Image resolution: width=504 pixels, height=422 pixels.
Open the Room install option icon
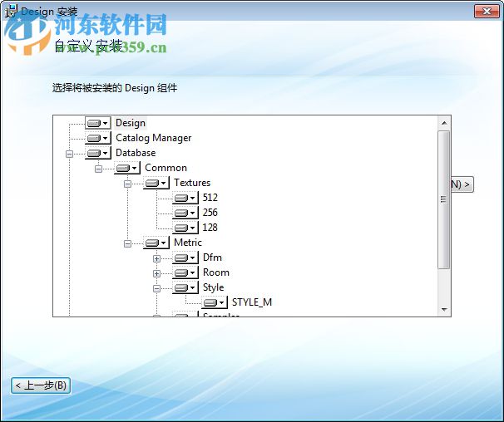(x=185, y=272)
